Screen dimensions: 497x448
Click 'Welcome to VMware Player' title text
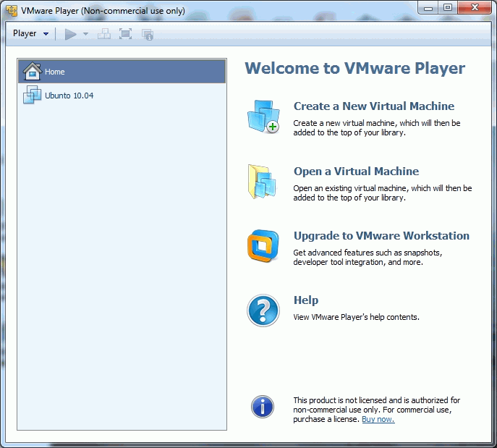point(355,68)
